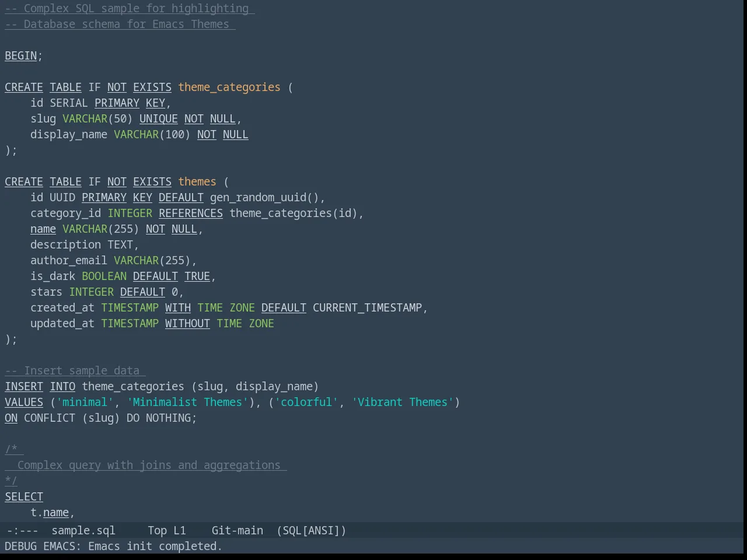The width and height of the screenshot is (747, 560).
Task: Click the TRUE keyword on is_dark line
Action: pyautogui.click(x=197, y=276)
